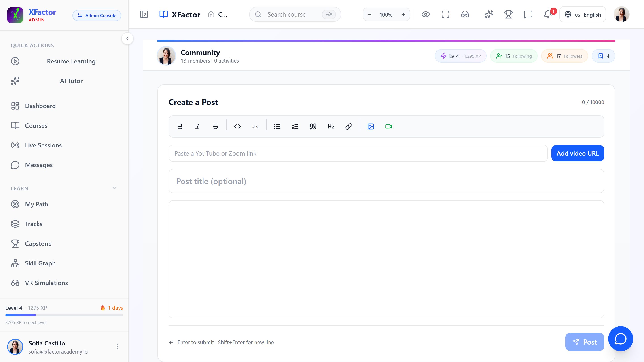Click the XFactor logo in sidebar

15,15
